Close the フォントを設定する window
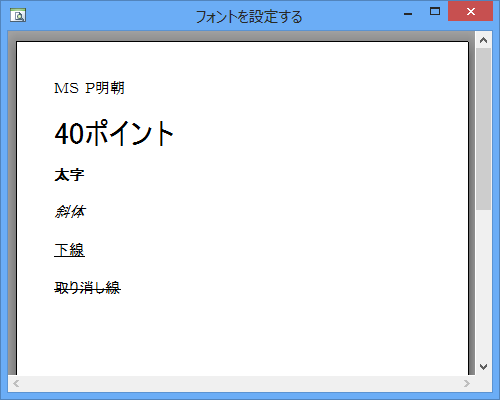Image resolution: width=500 pixels, height=400 pixels. coord(471,12)
